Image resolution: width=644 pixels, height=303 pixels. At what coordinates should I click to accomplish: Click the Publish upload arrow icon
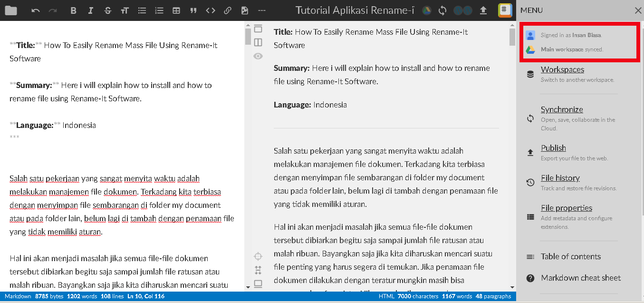pyautogui.click(x=484, y=10)
